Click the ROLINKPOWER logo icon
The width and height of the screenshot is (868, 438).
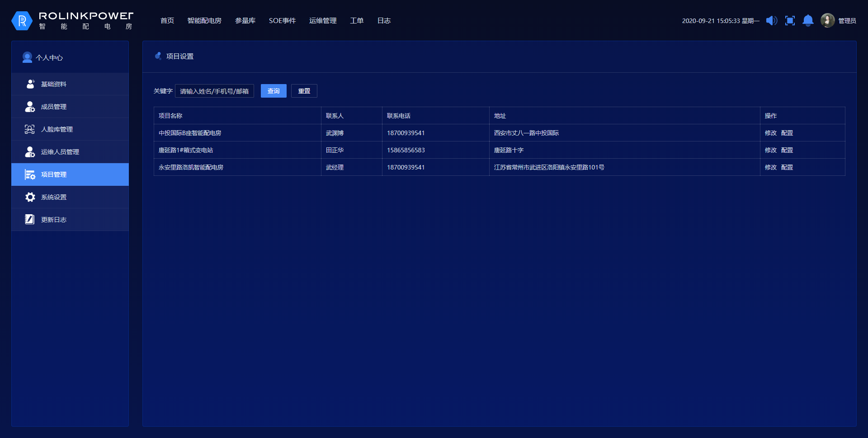[22, 21]
